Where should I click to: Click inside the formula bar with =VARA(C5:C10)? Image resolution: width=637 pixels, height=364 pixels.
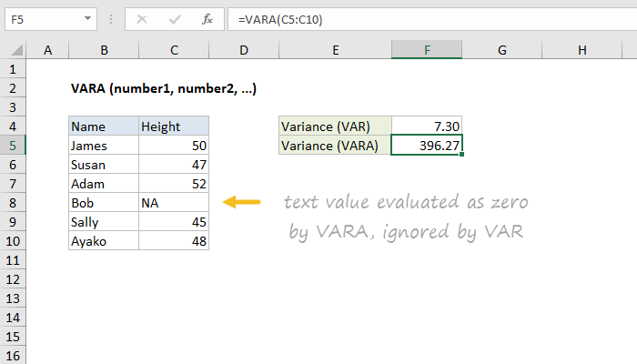[432, 19]
